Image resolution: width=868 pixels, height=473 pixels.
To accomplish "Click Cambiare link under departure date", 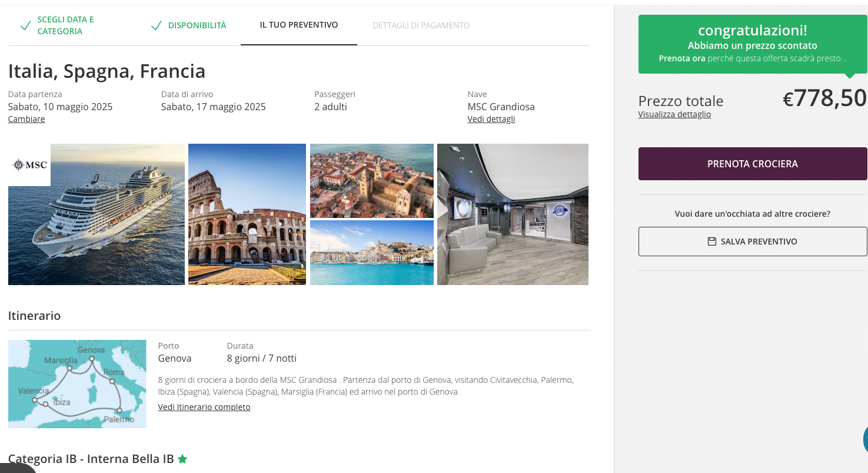I will [26, 119].
